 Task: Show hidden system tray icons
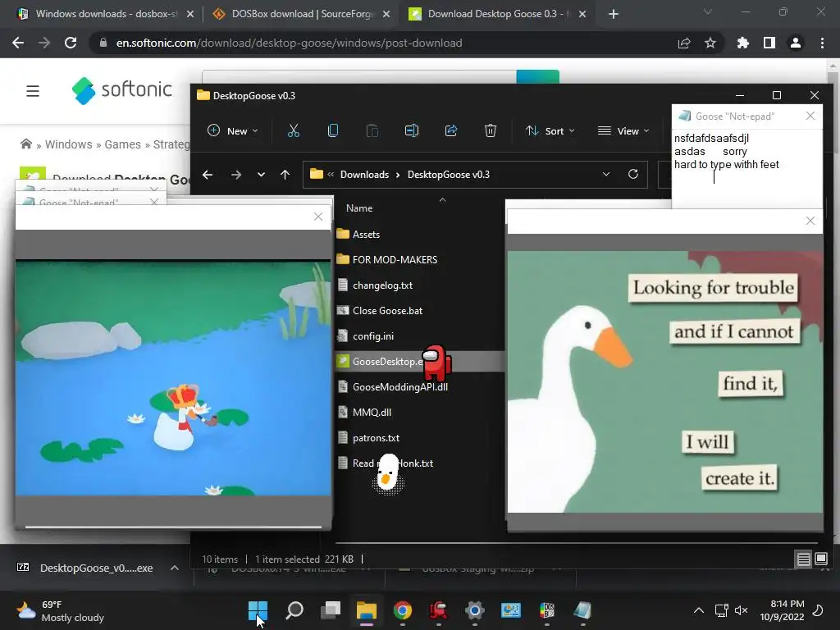(x=699, y=610)
